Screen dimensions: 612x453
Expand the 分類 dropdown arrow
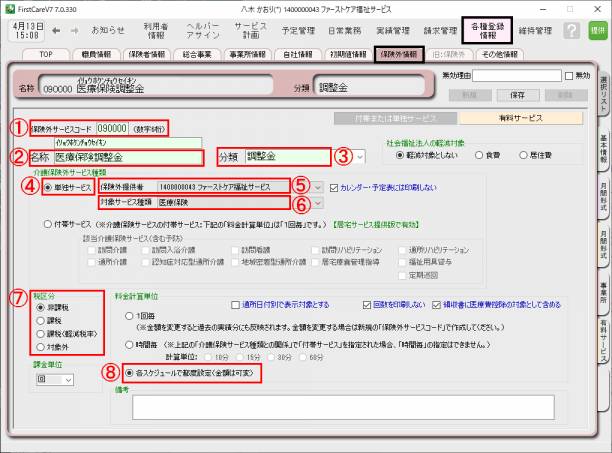[359, 156]
